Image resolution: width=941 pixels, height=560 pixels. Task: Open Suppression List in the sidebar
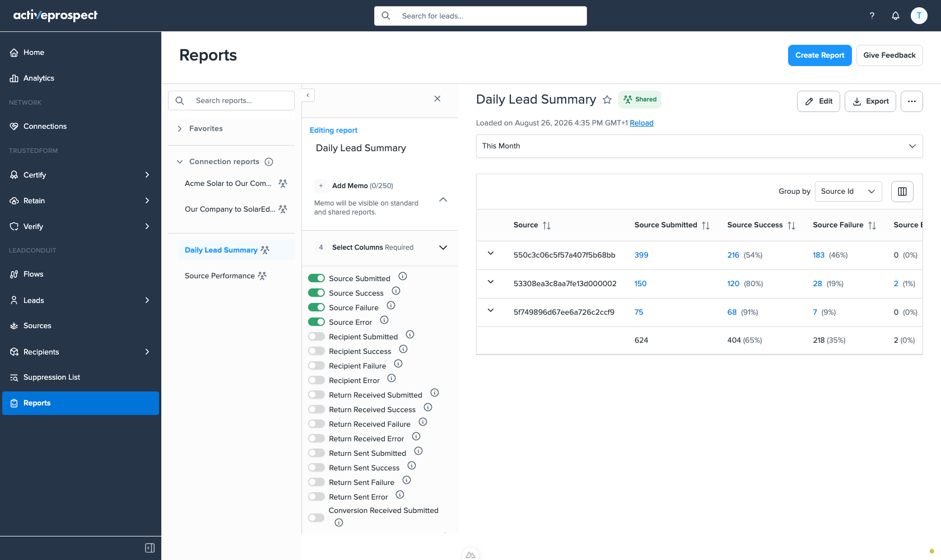tap(81, 377)
